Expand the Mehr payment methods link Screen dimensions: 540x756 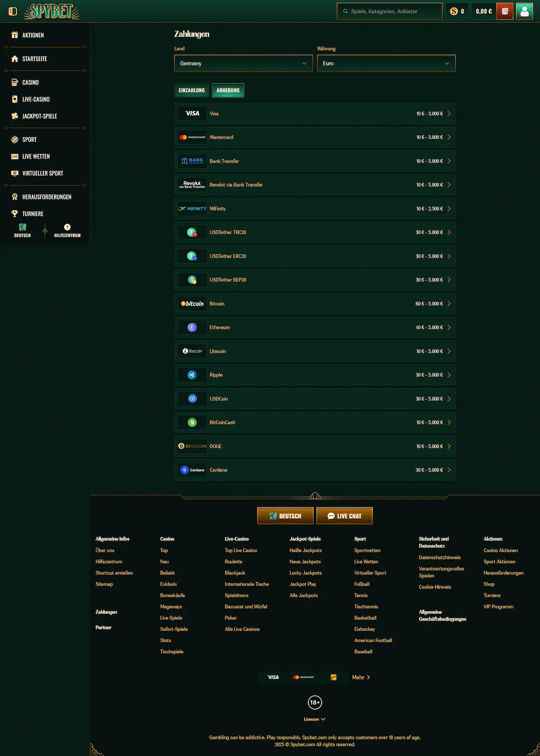pos(361,677)
